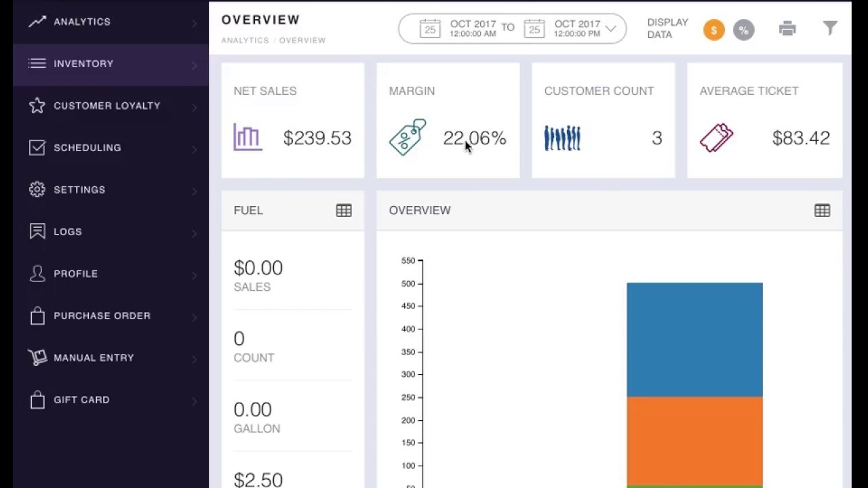The height and width of the screenshot is (488, 868).
Task: Click the Logs bookmark icon
Action: coord(37,232)
